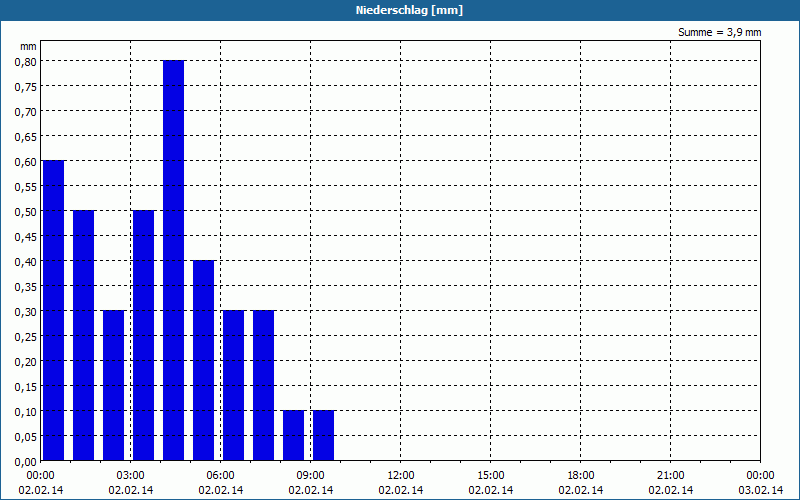The height and width of the screenshot is (500, 800).
Task: Click the 0,25 y-axis label
Action: pyautogui.click(x=26, y=336)
